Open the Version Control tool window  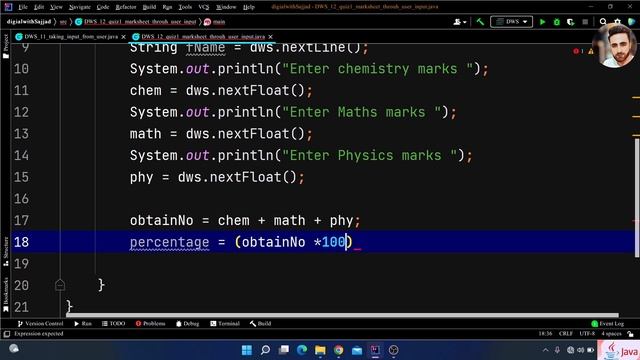coord(40,324)
